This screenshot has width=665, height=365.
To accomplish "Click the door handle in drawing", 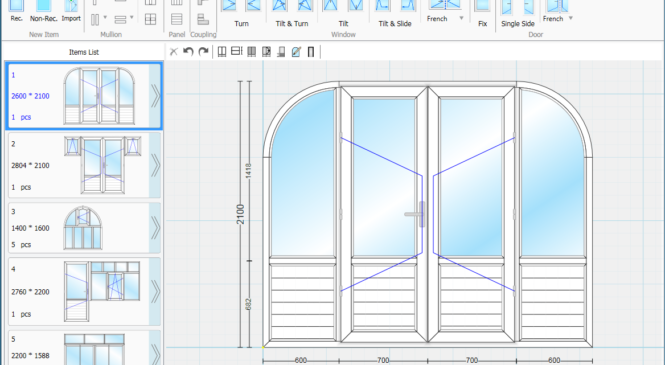I will 416,214.
